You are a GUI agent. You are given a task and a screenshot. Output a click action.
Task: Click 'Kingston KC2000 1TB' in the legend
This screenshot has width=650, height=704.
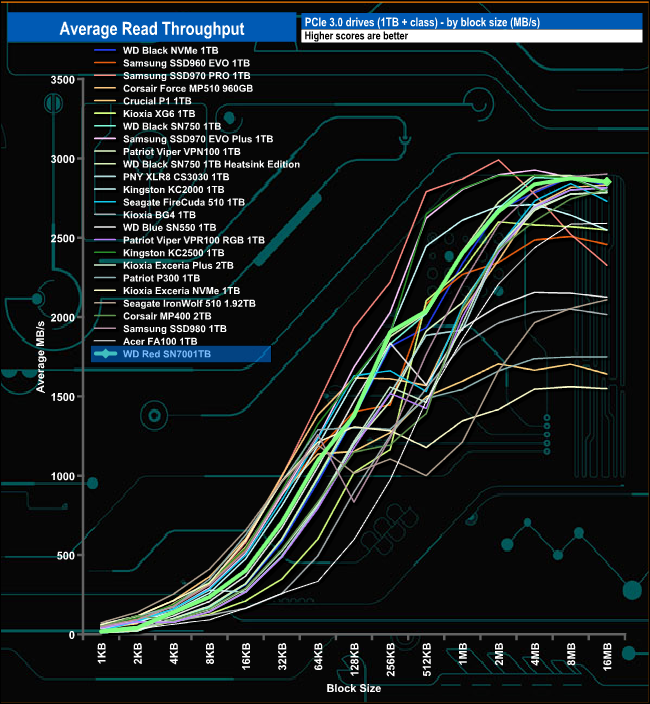(174, 189)
